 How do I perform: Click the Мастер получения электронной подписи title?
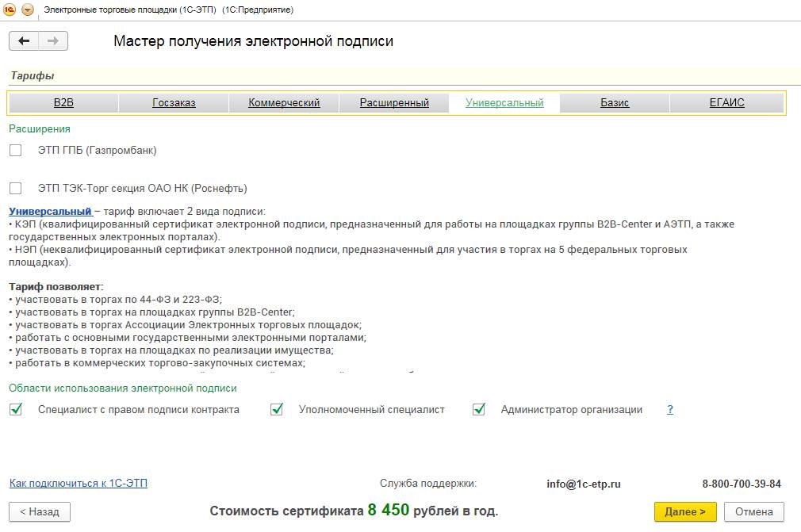pos(253,41)
